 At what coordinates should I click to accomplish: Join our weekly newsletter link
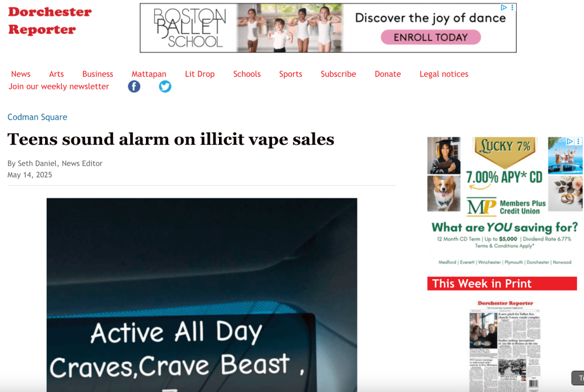click(x=59, y=86)
